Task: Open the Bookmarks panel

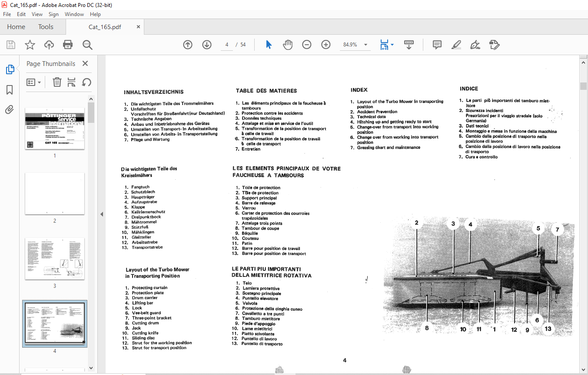Action: [x=10, y=90]
